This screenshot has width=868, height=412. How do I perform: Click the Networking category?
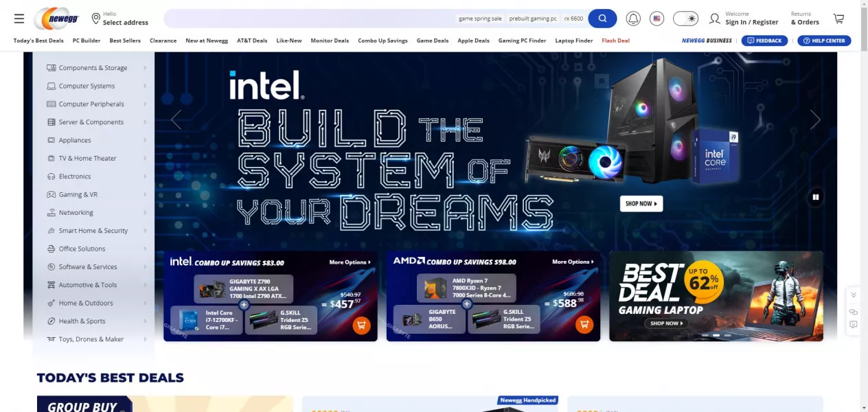(x=96, y=212)
